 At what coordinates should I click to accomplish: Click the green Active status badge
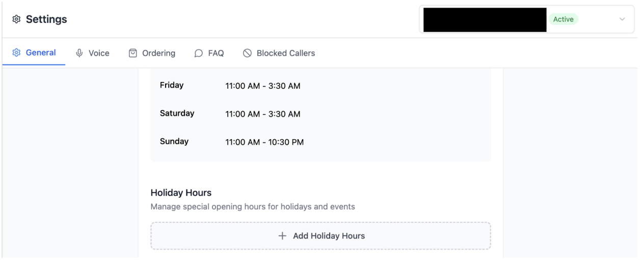click(563, 19)
